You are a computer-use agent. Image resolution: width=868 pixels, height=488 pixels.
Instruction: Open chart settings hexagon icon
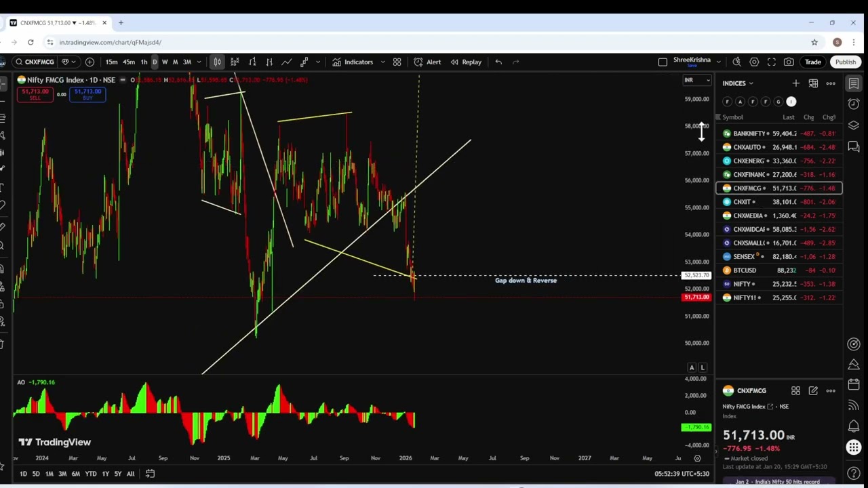[x=754, y=62]
